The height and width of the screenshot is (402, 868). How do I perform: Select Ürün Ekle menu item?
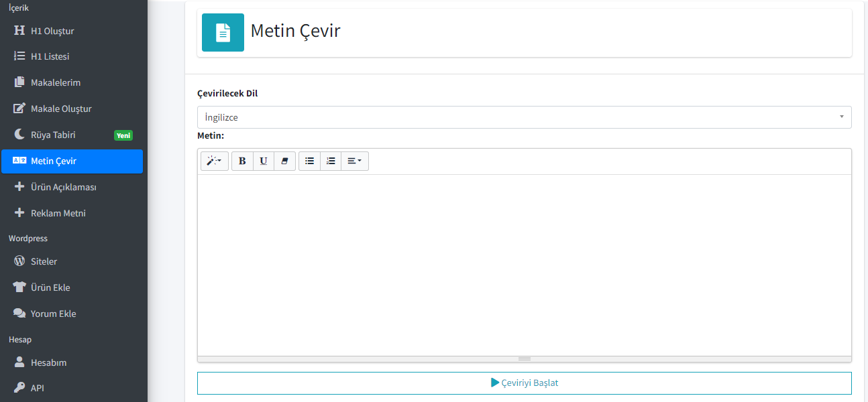point(72,287)
